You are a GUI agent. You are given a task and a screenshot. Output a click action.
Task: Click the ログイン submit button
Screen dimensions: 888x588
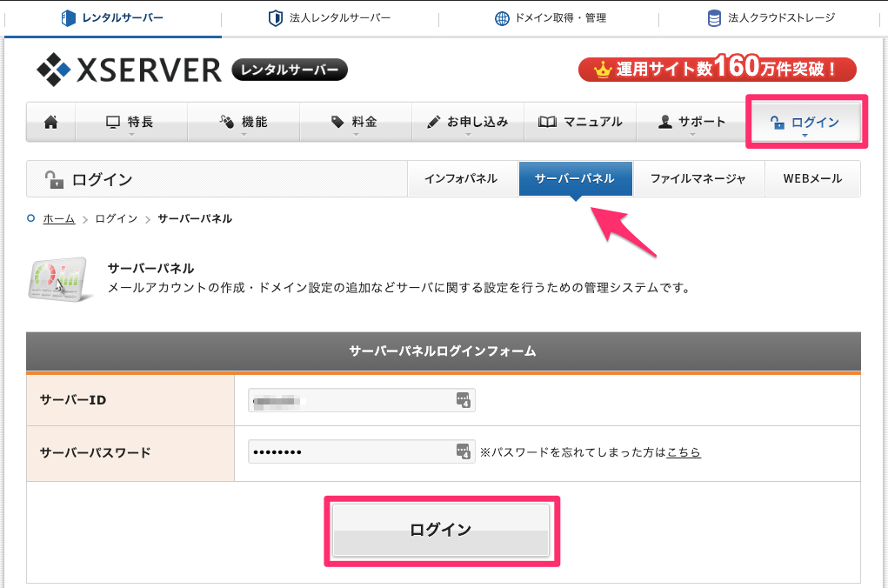pyautogui.click(x=441, y=530)
